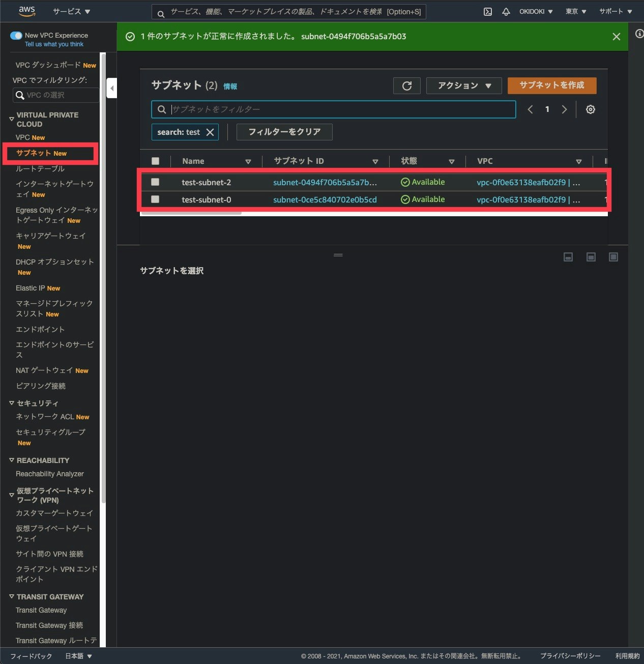Open the subnet-0494f706b5a5a7b… ID link

coord(325,182)
